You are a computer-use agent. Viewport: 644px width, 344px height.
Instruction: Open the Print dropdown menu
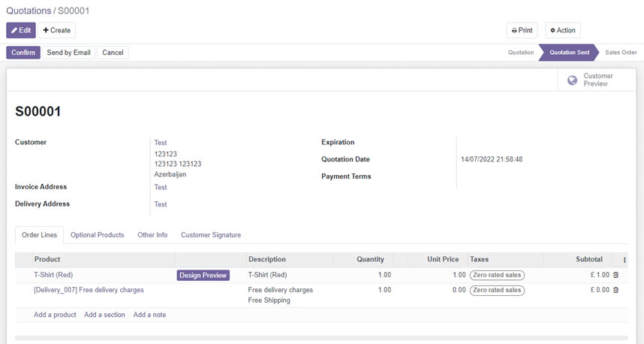pos(522,30)
